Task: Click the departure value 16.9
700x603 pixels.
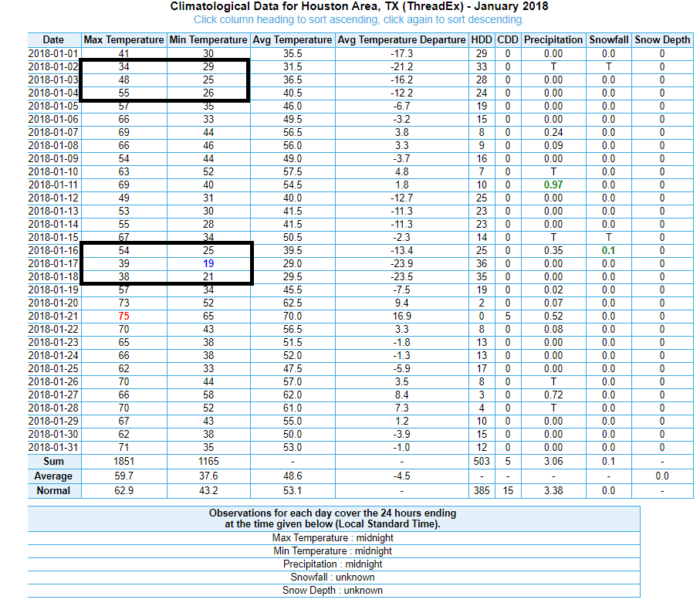Action: [401, 317]
